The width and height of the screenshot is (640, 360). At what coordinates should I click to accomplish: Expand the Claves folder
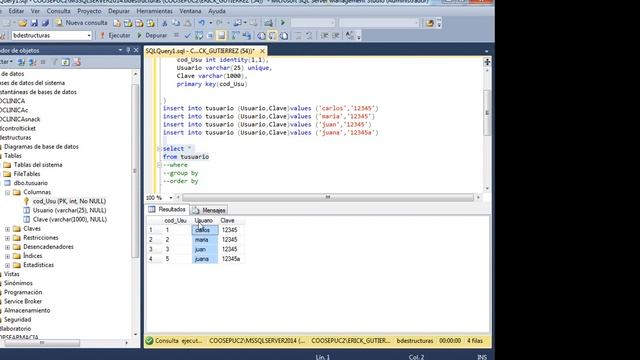point(7,229)
